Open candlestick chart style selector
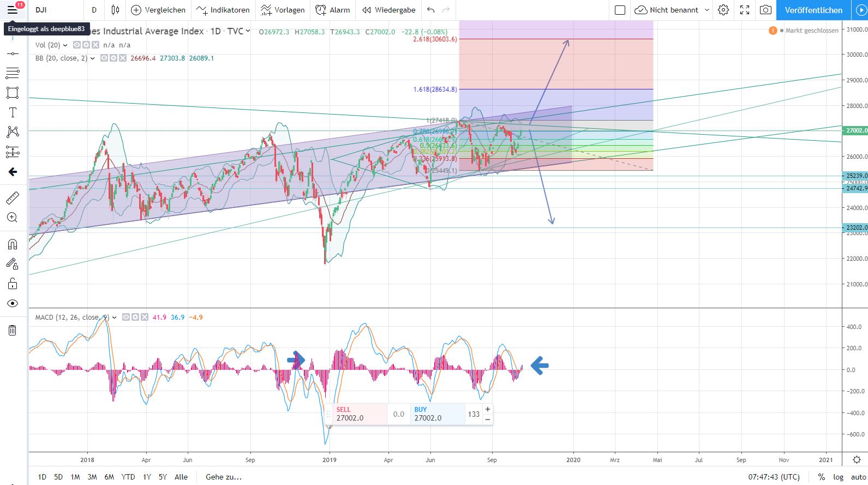Screen dimensions: 868x485 click(x=115, y=10)
